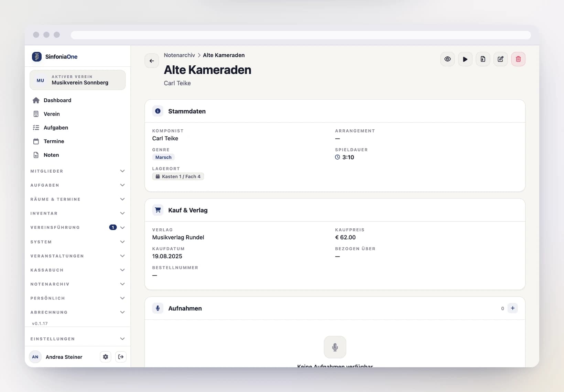Click the Kauf & Verlag cart icon

point(158,210)
